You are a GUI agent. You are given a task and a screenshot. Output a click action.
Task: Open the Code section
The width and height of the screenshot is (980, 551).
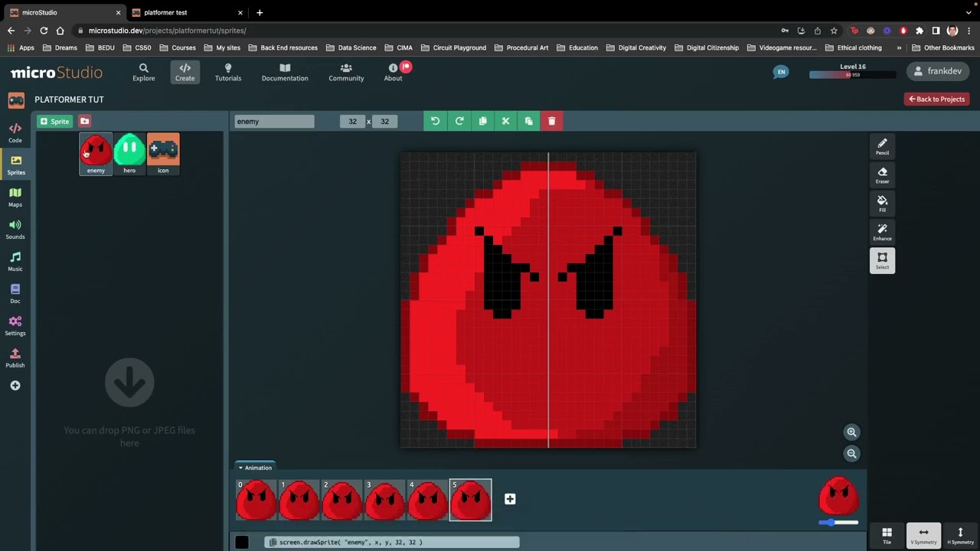point(15,133)
